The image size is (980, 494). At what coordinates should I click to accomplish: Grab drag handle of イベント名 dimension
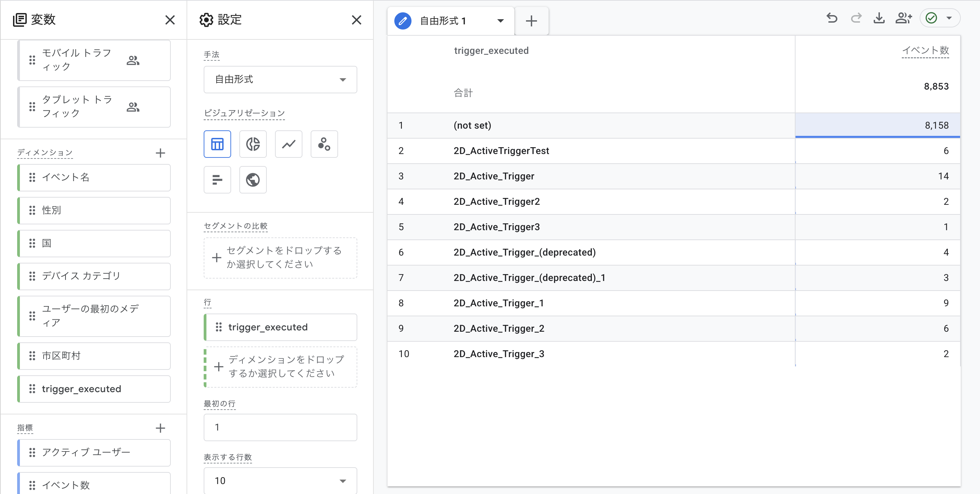tap(32, 177)
